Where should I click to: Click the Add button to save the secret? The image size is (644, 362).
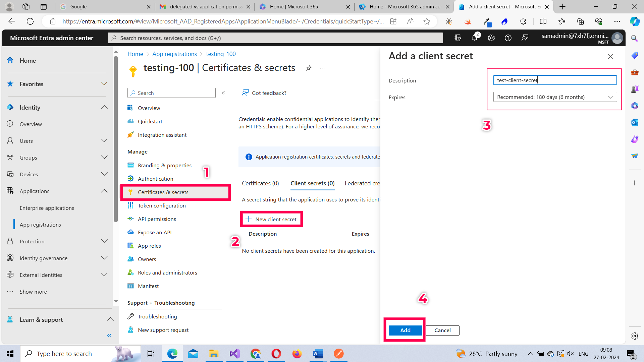pos(405,330)
